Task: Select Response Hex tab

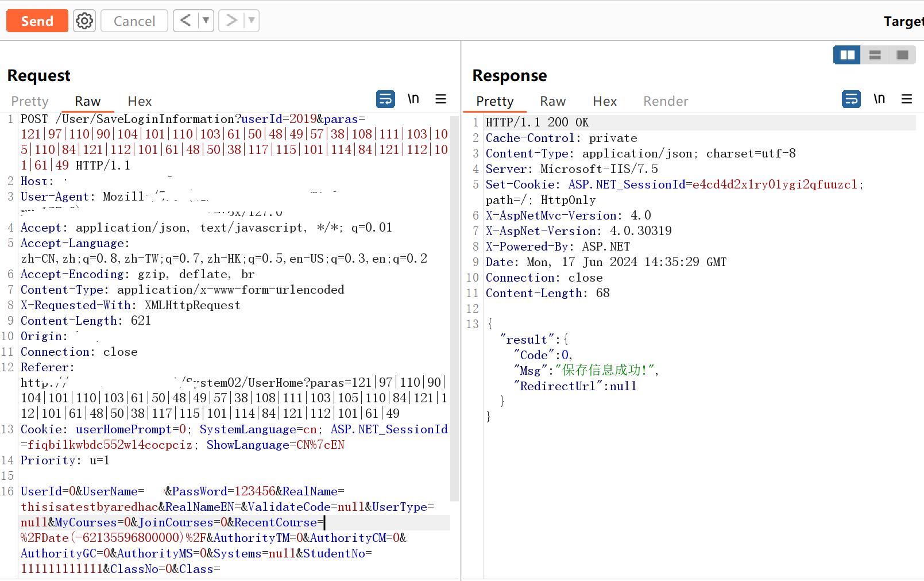Action: 605,101
